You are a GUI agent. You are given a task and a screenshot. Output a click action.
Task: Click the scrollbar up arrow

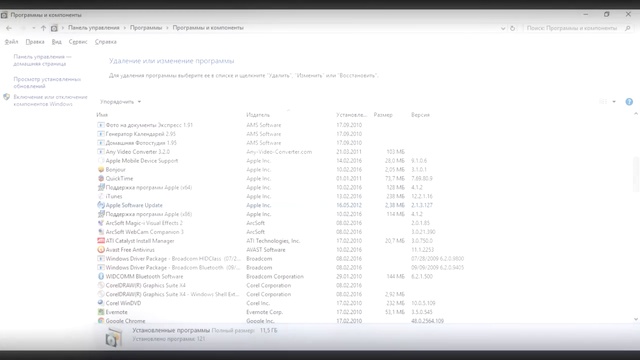click(x=636, y=114)
